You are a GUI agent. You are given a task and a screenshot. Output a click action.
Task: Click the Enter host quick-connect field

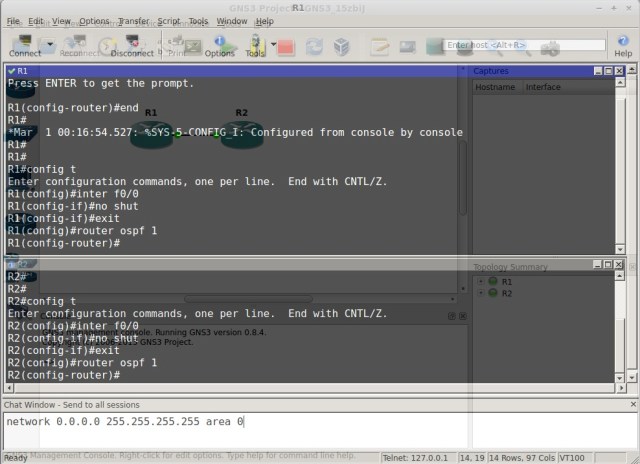coord(524,45)
